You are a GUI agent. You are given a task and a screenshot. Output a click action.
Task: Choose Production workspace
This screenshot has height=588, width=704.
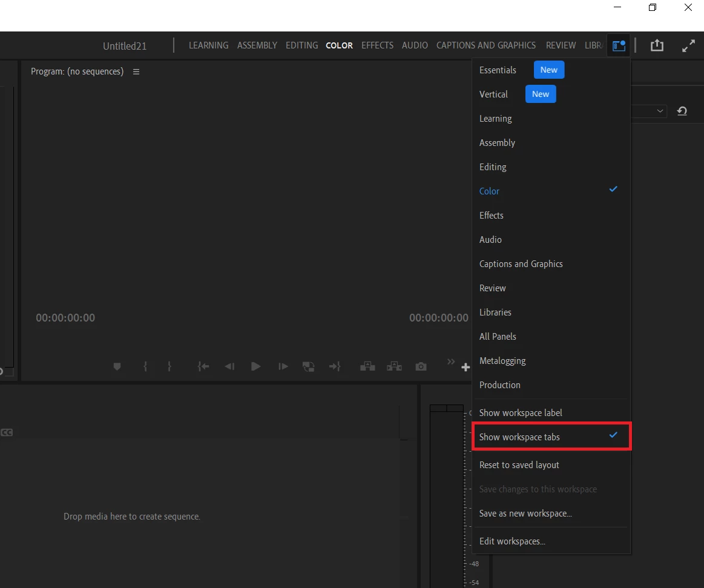click(551, 385)
